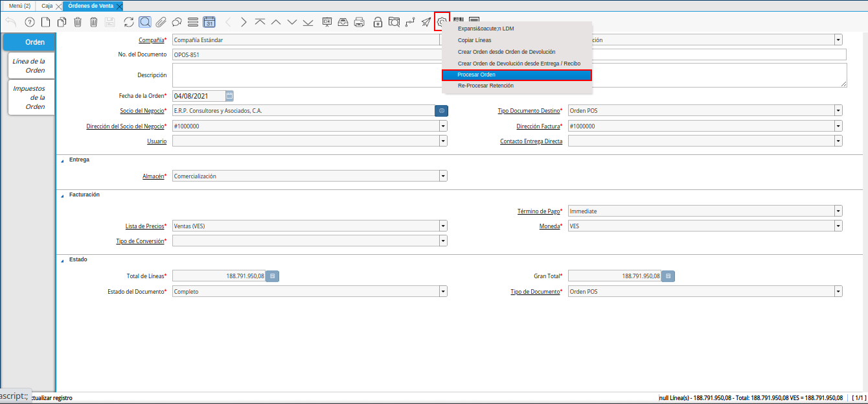Image resolution: width=868 pixels, height=404 pixels.
Task: Open the Estado del Documento dropdown
Action: click(x=443, y=292)
